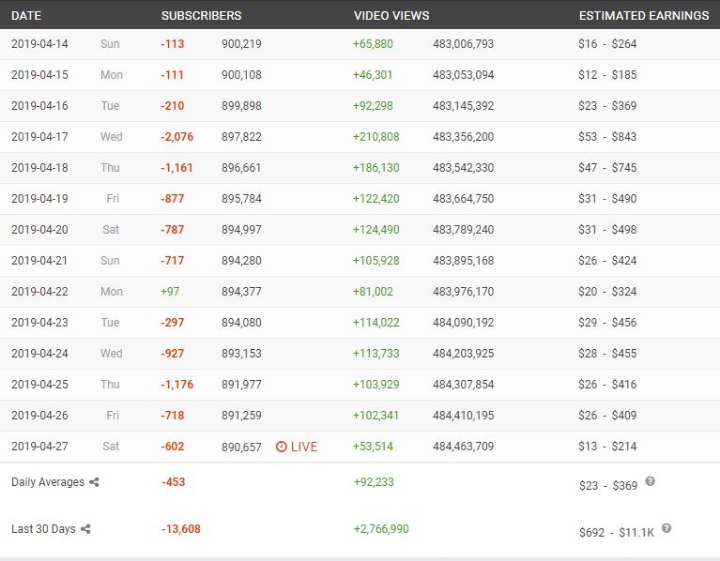Click the Last 30 Days label
Screen dimensions: 720x561
(43, 529)
